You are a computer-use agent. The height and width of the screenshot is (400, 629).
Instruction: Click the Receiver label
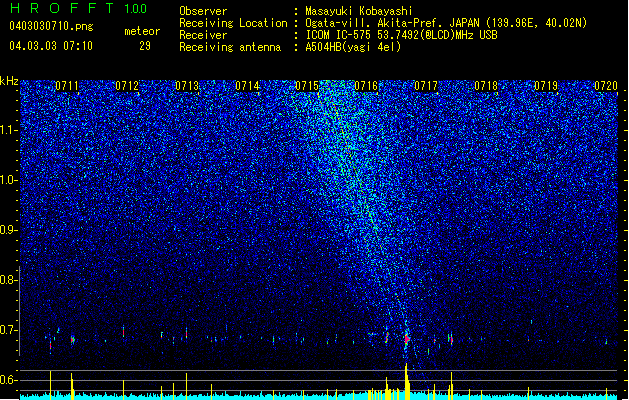click(203, 35)
